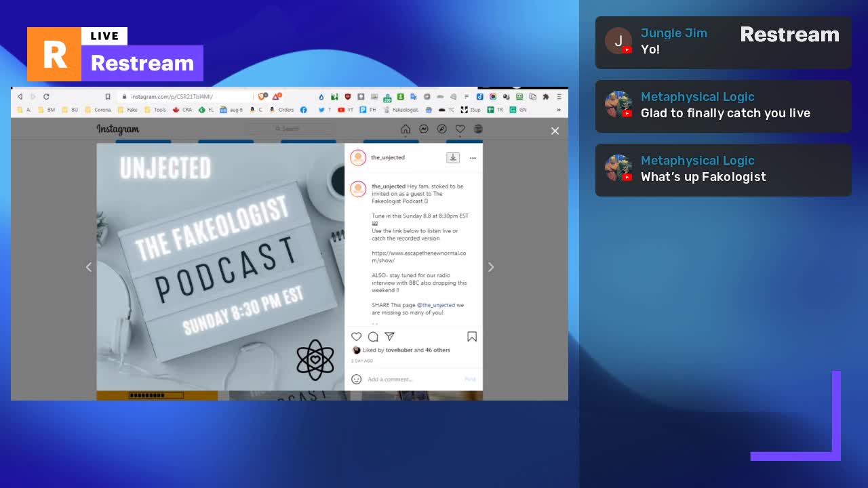The image size is (868, 488).
Task: Go to Instagram home icon
Action: 406,129
